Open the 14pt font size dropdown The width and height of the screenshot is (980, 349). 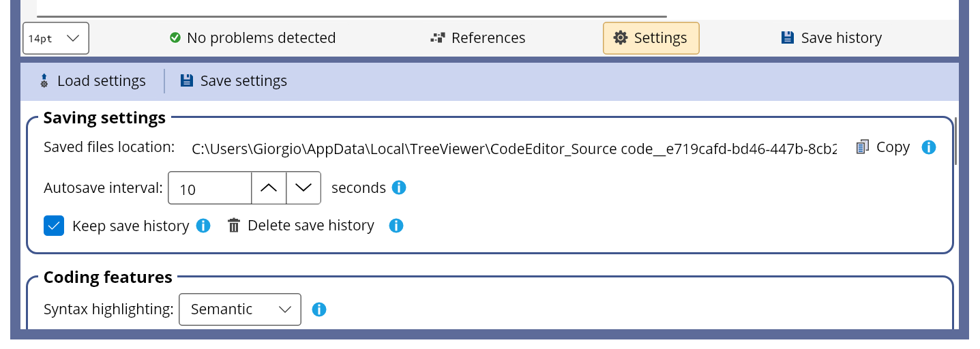click(x=56, y=38)
